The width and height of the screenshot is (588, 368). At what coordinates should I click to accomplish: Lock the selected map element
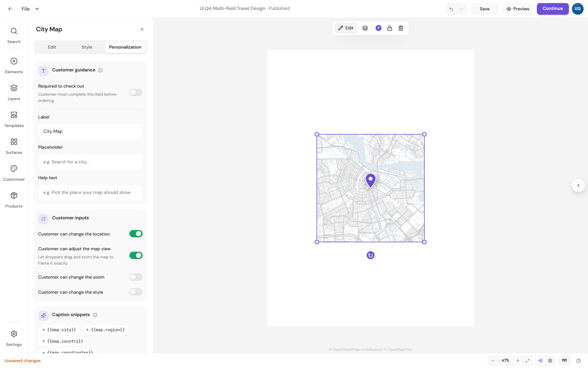(x=390, y=28)
